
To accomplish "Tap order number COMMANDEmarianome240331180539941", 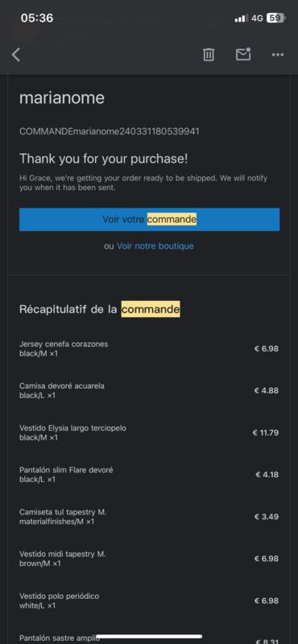I will [110, 131].
